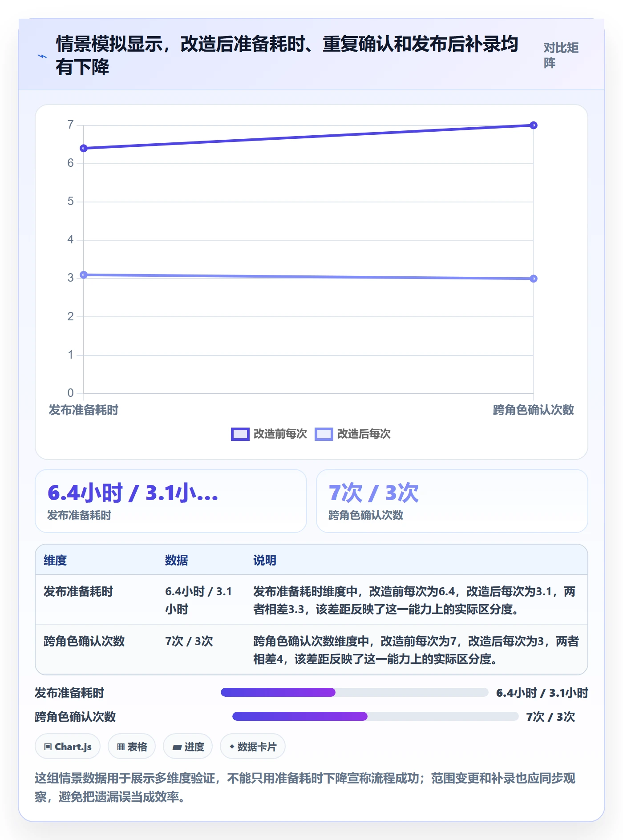
Task: Toggle the 改造前每次 legend swatch
Action: 240,434
